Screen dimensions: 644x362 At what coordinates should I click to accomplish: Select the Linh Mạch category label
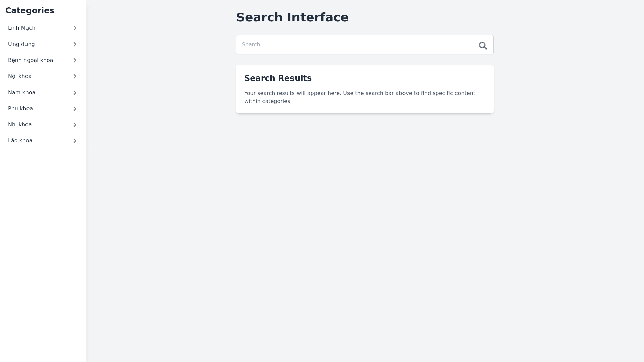(x=21, y=28)
